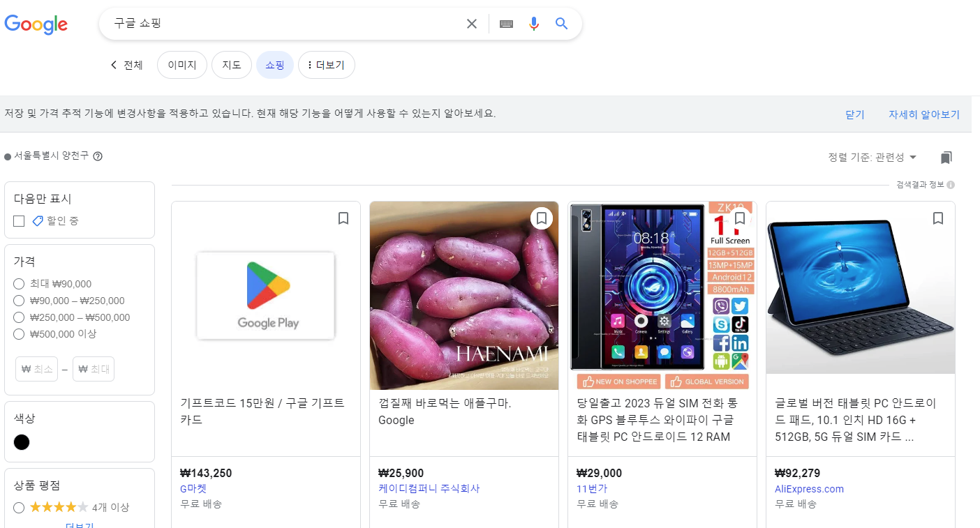Open title 껍질째 바로먹는 애플구마

point(445,412)
